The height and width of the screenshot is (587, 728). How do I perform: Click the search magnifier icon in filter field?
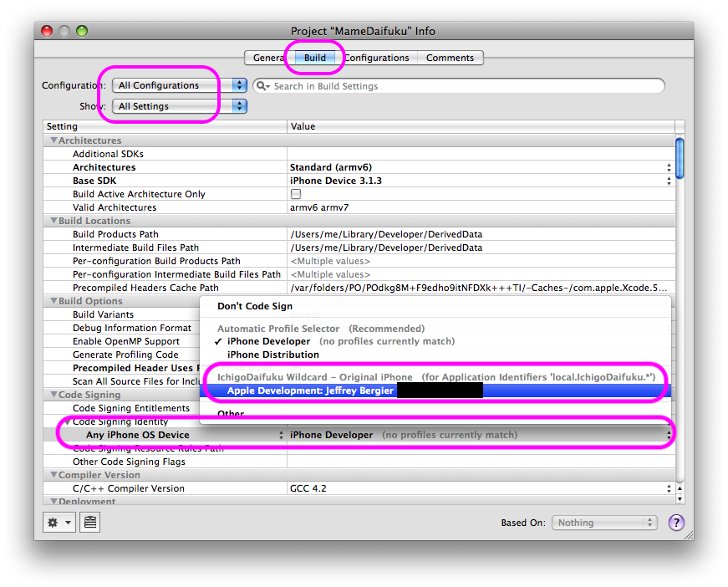[263, 86]
